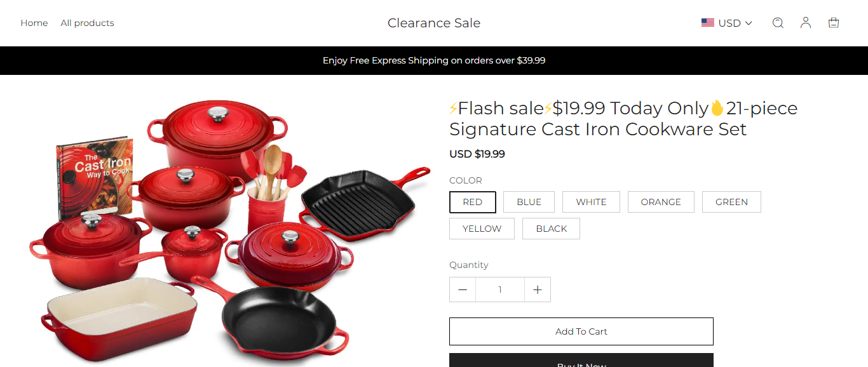Select the WHITE color option
868x367 pixels.
591,202
